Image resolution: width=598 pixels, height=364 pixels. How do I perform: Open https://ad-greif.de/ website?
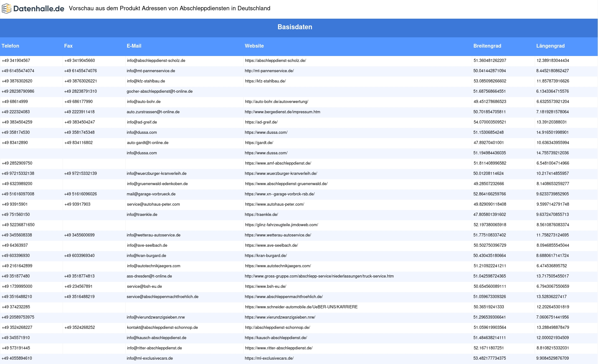coord(261,122)
